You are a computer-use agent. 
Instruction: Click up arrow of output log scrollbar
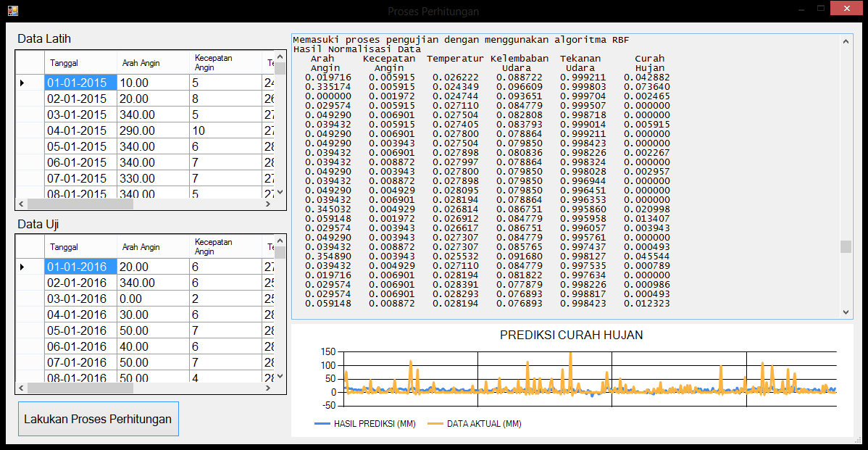tap(846, 41)
